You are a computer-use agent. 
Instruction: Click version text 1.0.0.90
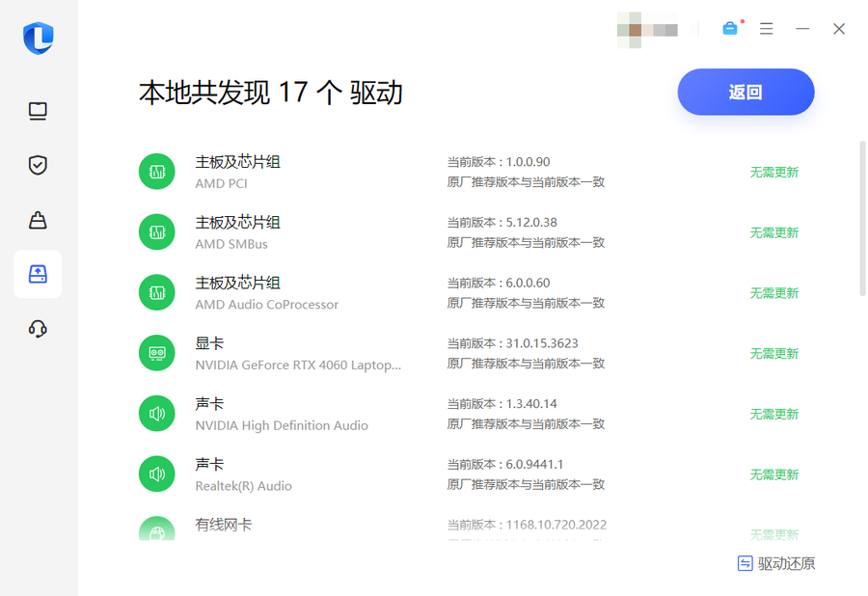(529, 162)
